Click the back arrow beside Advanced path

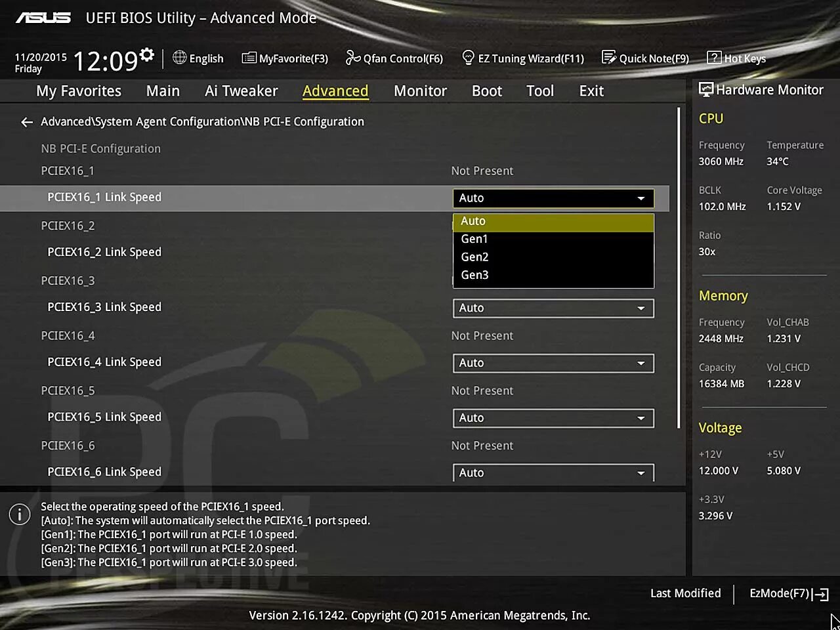tap(27, 122)
